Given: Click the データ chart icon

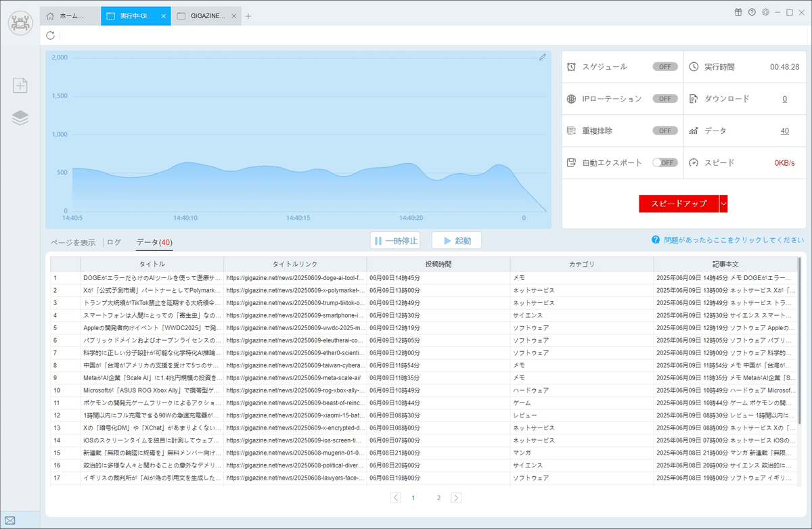Looking at the screenshot, I should pos(694,131).
